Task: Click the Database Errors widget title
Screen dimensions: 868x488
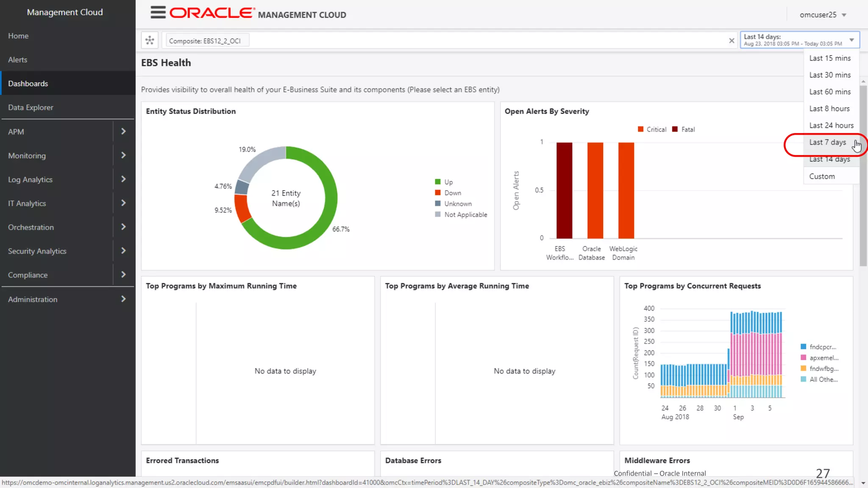Action: click(x=413, y=460)
